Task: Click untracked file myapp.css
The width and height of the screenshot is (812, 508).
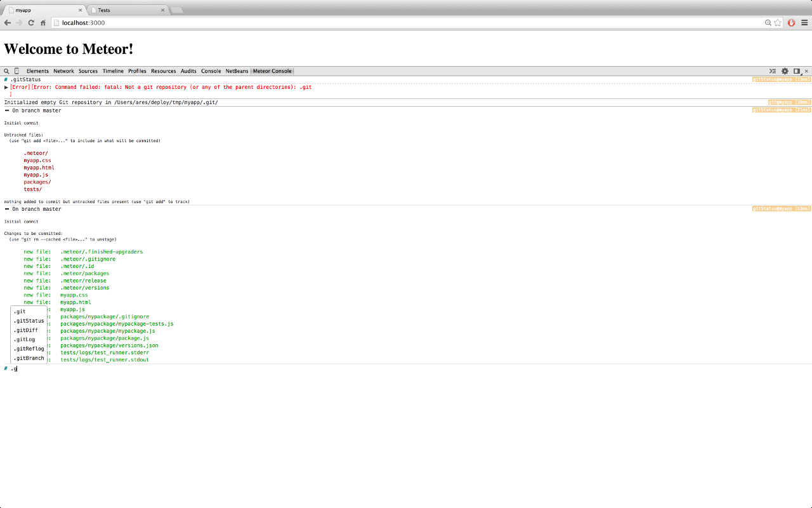Action: 37,160
